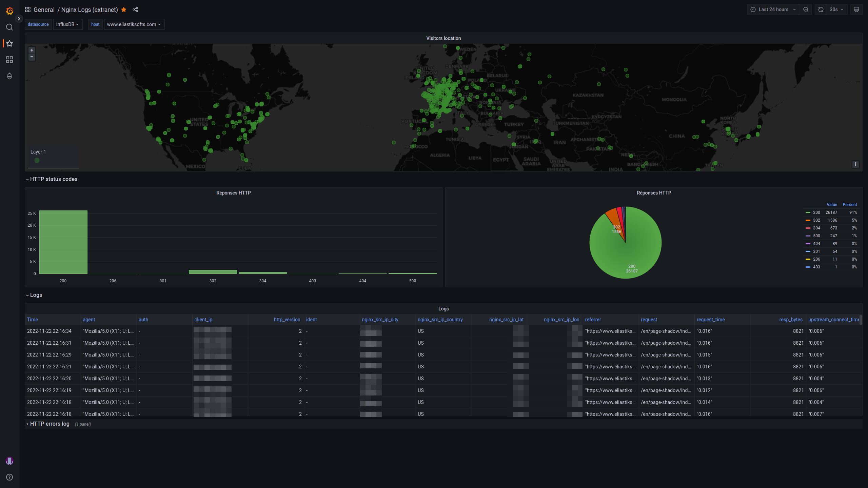Open the 30s refresh interval dropdown
The image size is (868, 488).
tap(837, 9)
